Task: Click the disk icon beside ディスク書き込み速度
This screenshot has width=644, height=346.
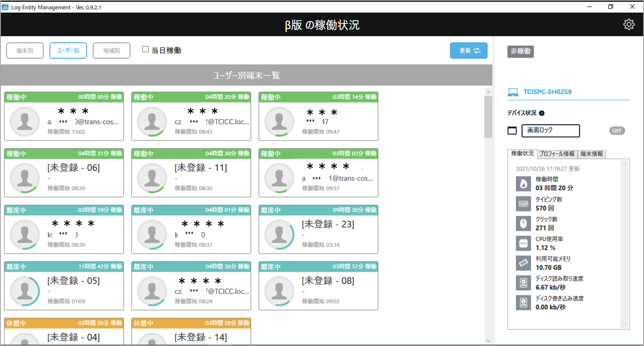Action: pyautogui.click(x=523, y=302)
